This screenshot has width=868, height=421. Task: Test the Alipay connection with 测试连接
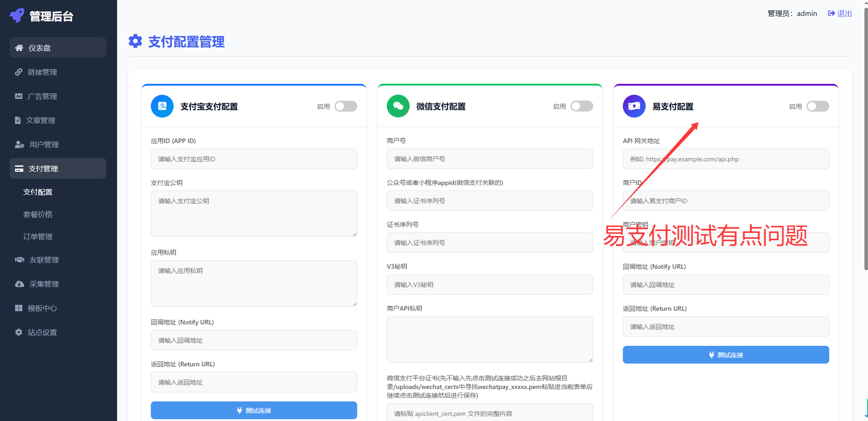click(x=254, y=410)
